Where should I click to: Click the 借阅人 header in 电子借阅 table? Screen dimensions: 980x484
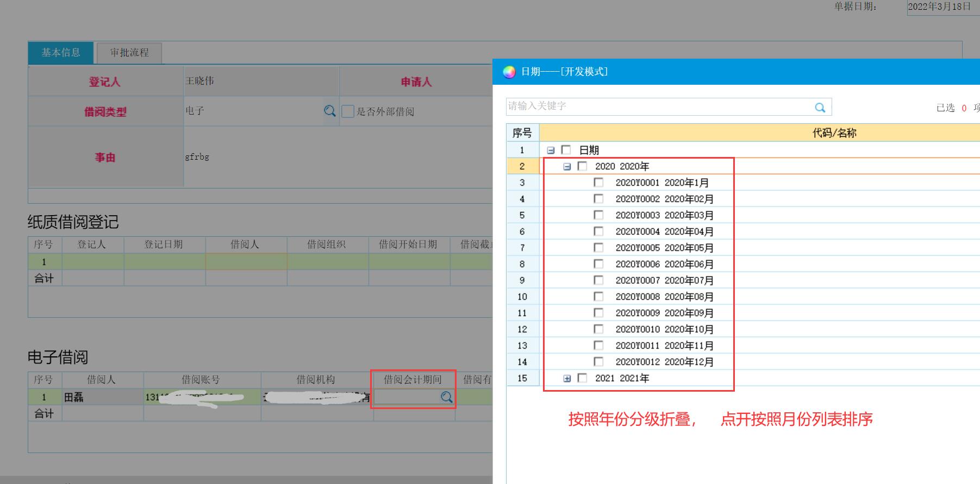tap(101, 380)
